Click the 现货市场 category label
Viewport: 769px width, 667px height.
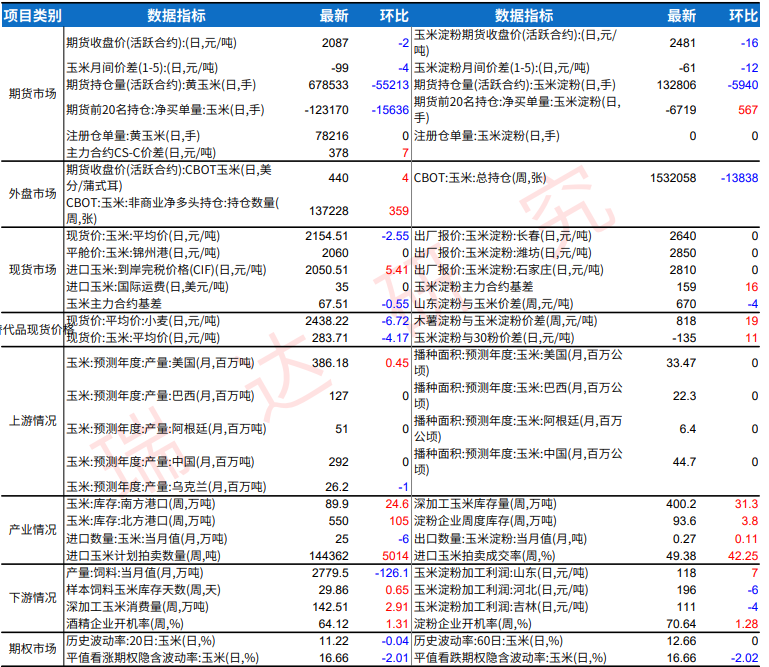tap(32, 270)
